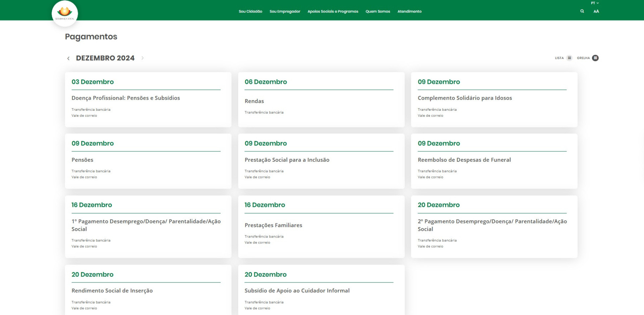Click the AA text size icon
This screenshot has height=315, width=644.
click(x=596, y=11)
